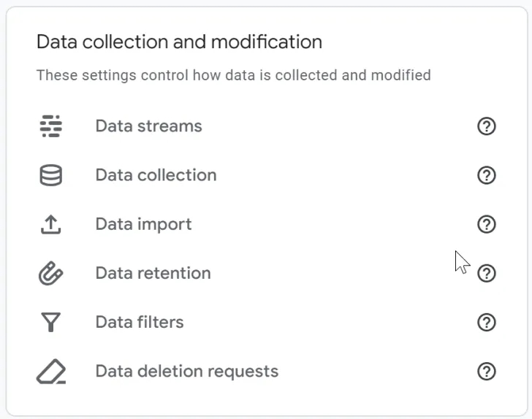Screen dimensions: 532x419
Task: Click the Data collection database icon
Action: (51, 175)
